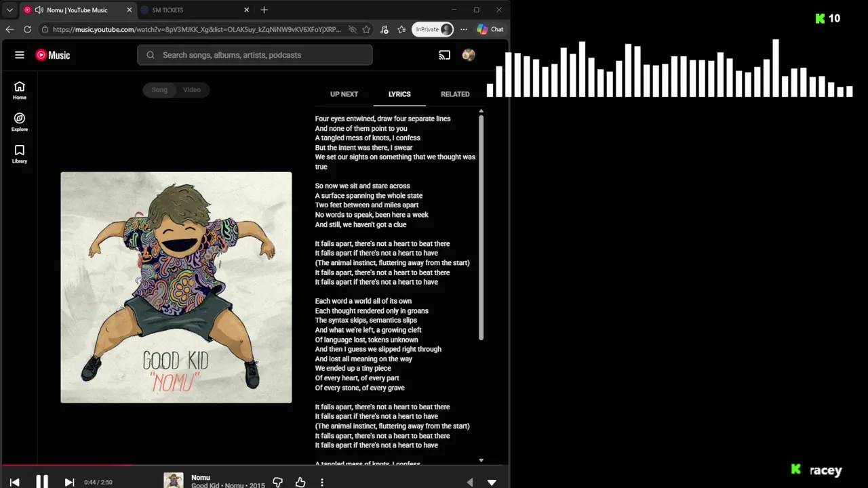Screen dimensions: 868x488
Task: Favorite this page with the star icon
Action: tap(366, 29)
